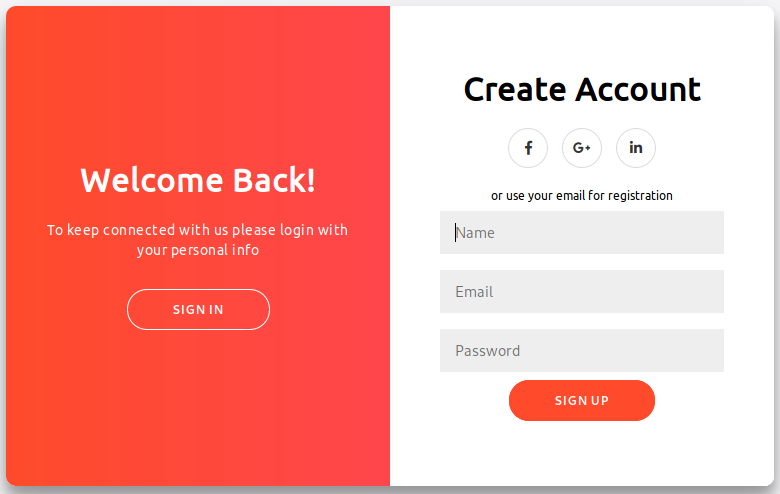The height and width of the screenshot is (494, 780).
Task: Sign up with the Facebook icon
Action: click(x=528, y=148)
